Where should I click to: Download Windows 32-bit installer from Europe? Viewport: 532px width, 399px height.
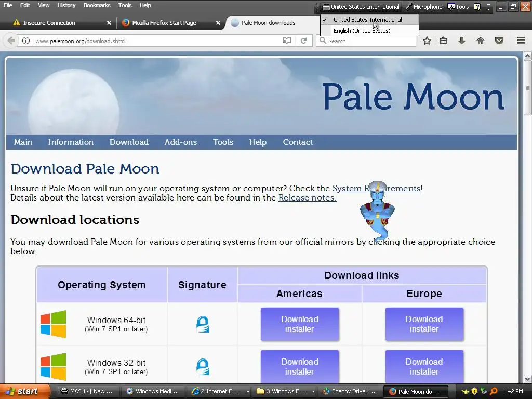point(424,367)
